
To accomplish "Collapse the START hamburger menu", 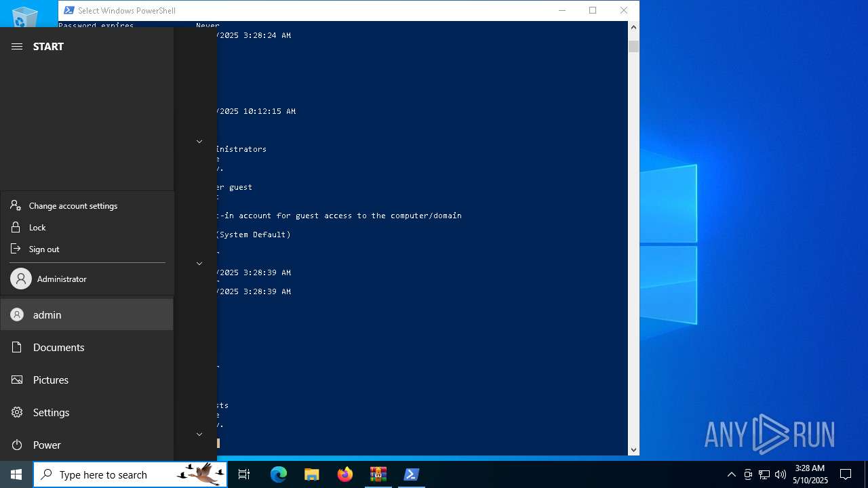I will 17,46.
